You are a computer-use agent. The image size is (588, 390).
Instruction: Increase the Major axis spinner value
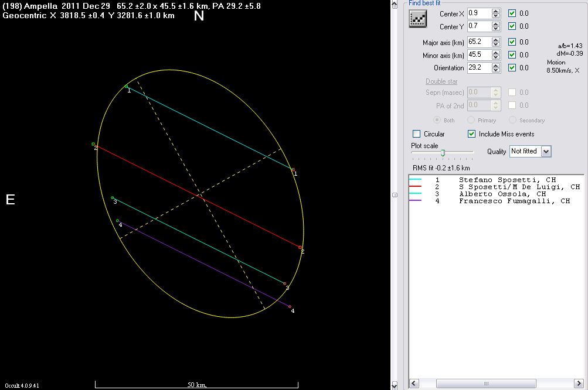[496, 39]
